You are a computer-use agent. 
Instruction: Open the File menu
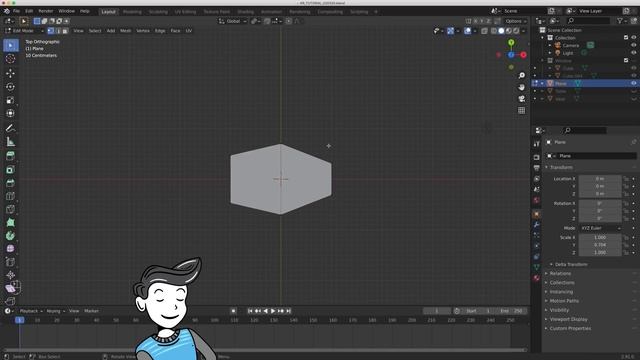16,11
